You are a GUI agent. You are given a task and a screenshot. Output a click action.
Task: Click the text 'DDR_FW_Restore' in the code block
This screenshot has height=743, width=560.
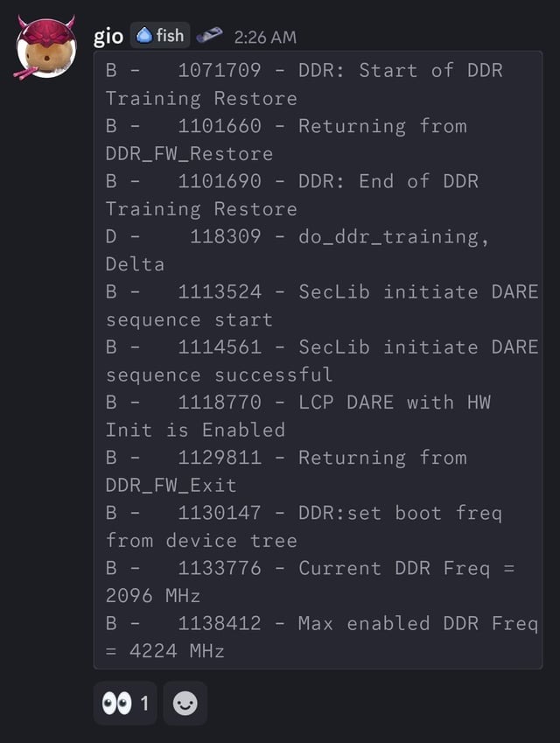189,154
